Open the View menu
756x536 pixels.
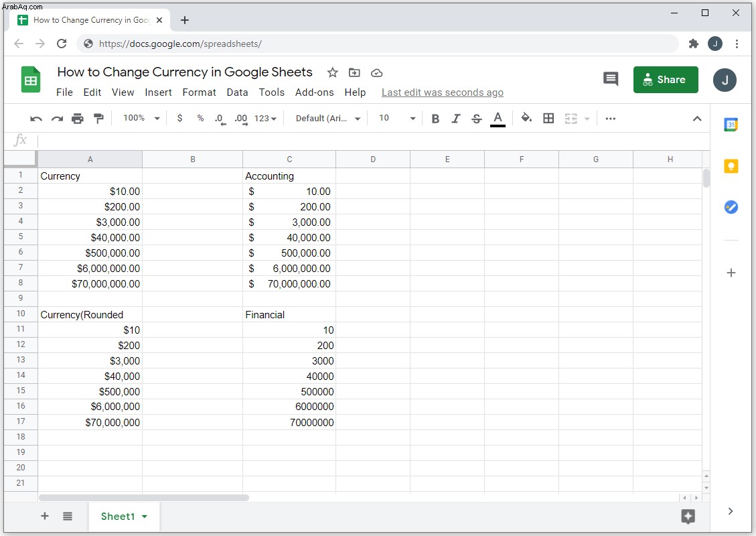[x=123, y=92]
